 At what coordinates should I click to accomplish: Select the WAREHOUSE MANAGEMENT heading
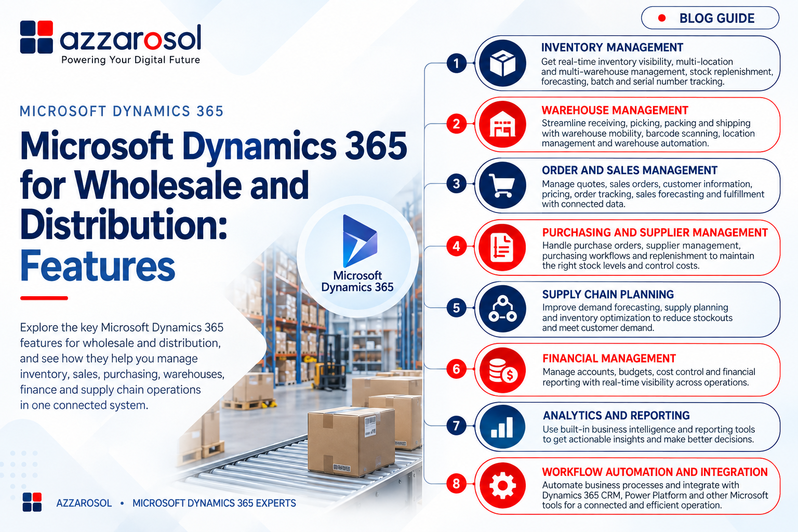coord(615,110)
